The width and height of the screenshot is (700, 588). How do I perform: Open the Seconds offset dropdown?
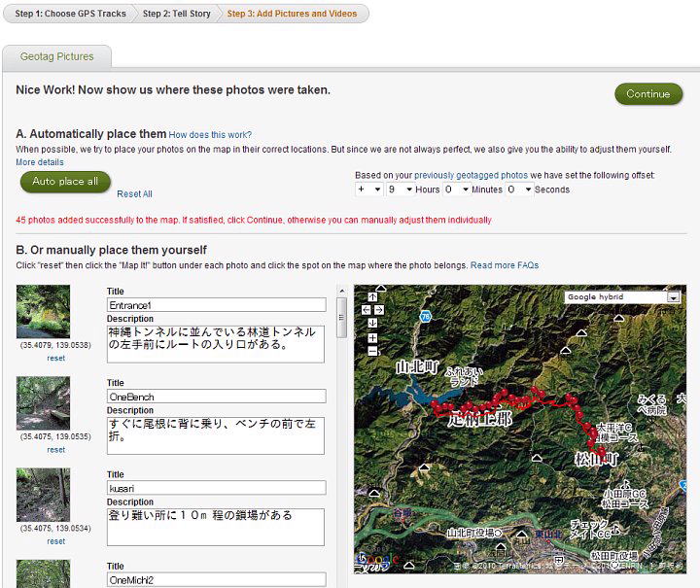click(x=519, y=190)
